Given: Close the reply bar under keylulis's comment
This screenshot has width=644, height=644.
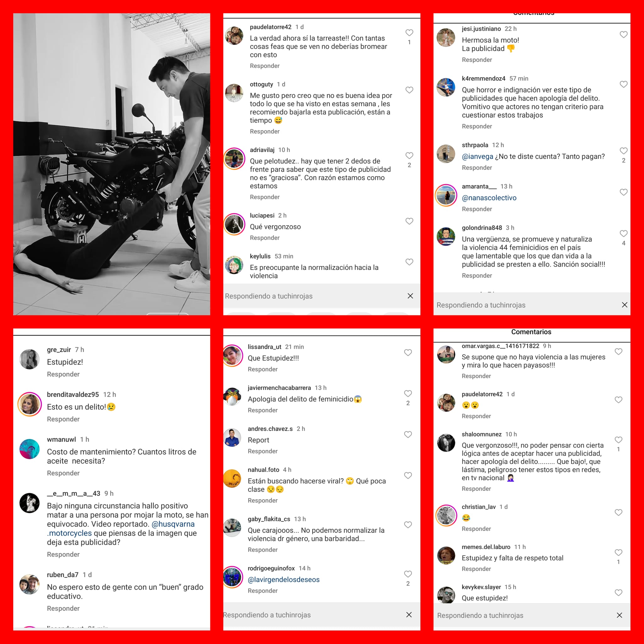Looking at the screenshot, I should coord(410,296).
